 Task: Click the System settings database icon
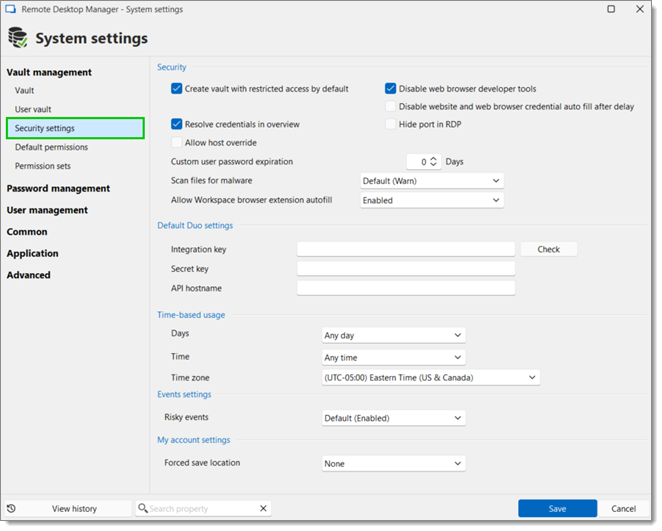point(18,38)
